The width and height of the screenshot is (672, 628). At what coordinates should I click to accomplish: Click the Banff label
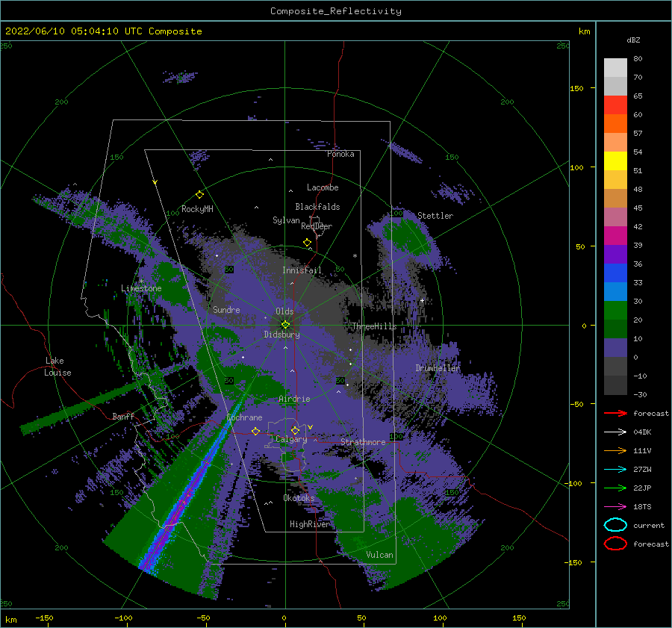coord(123,416)
